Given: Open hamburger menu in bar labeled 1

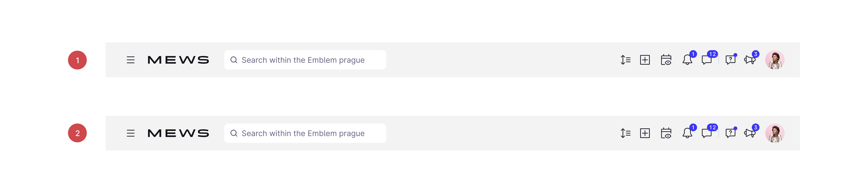Looking at the screenshot, I should (130, 60).
